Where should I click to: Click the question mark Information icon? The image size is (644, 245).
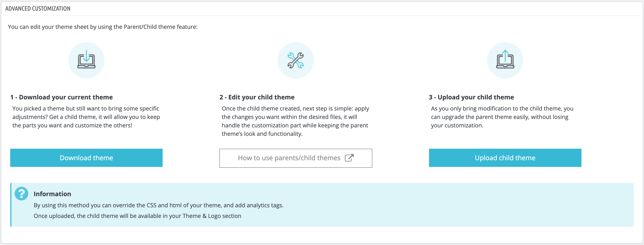point(21,194)
